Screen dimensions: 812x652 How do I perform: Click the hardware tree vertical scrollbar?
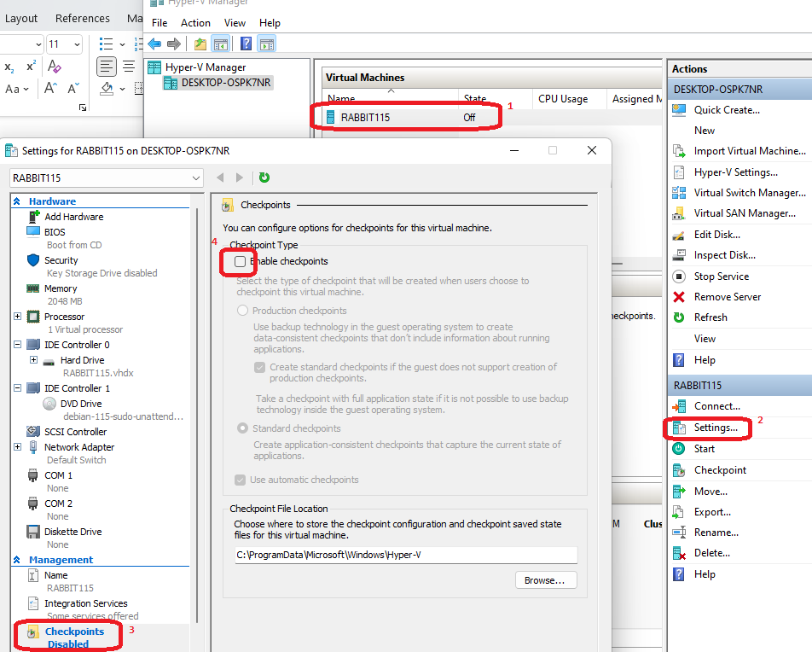196,415
